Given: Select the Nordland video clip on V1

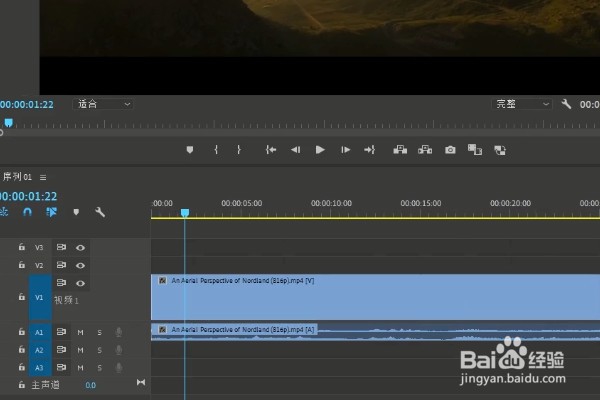Looking at the screenshot, I should [375, 297].
